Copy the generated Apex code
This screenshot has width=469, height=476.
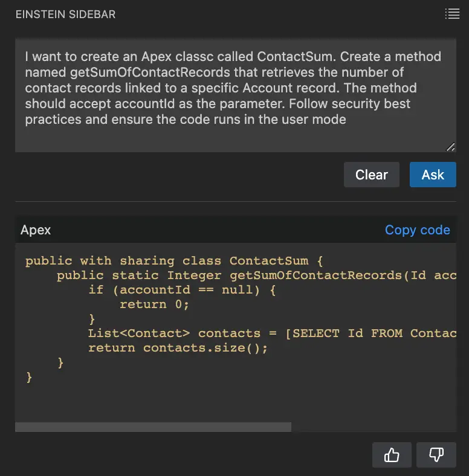418,230
